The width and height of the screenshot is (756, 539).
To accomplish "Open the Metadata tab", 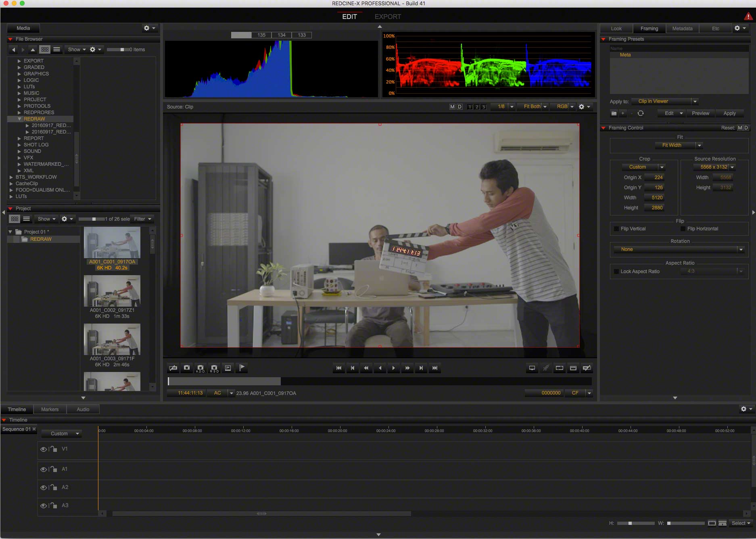I will [682, 29].
